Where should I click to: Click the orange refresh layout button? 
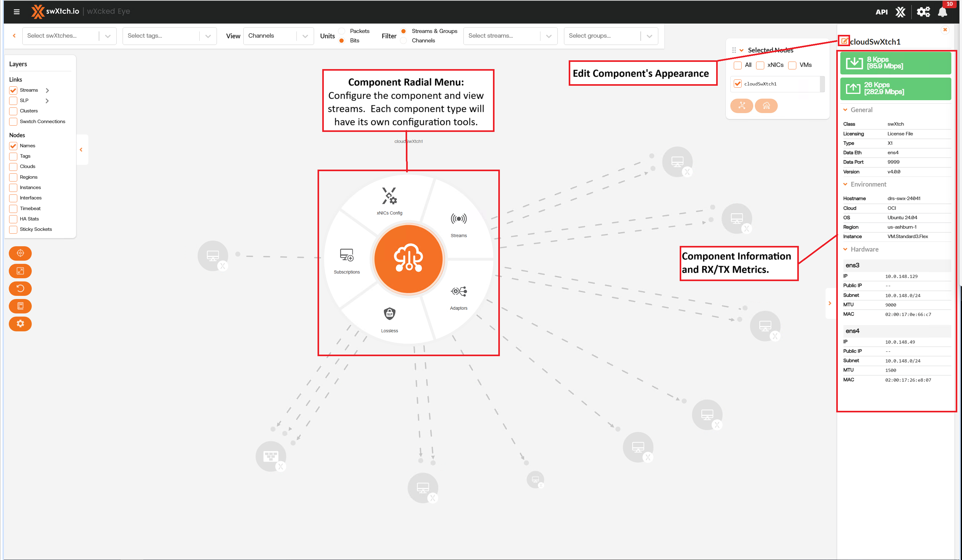(x=20, y=288)
